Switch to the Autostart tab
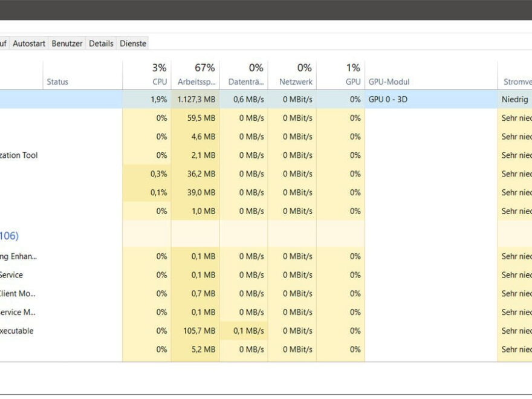Viewport: 532px width, 399px height. [29, 44]
